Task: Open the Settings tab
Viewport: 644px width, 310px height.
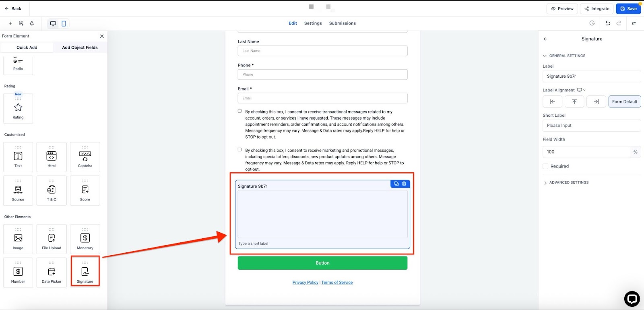Action: [x=313, y=23]
